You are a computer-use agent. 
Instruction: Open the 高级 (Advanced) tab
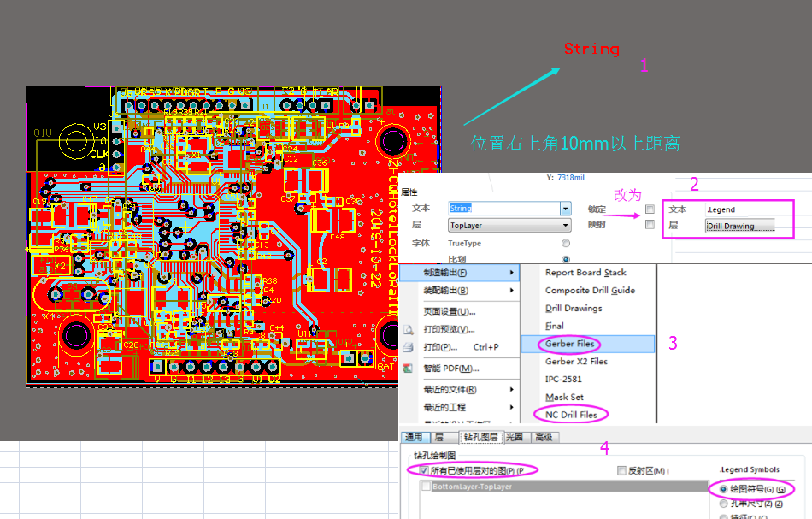coord(544,437)
